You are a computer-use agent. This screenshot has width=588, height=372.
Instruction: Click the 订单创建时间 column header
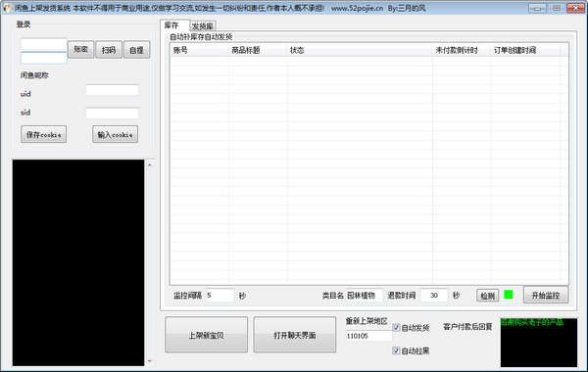525,50
